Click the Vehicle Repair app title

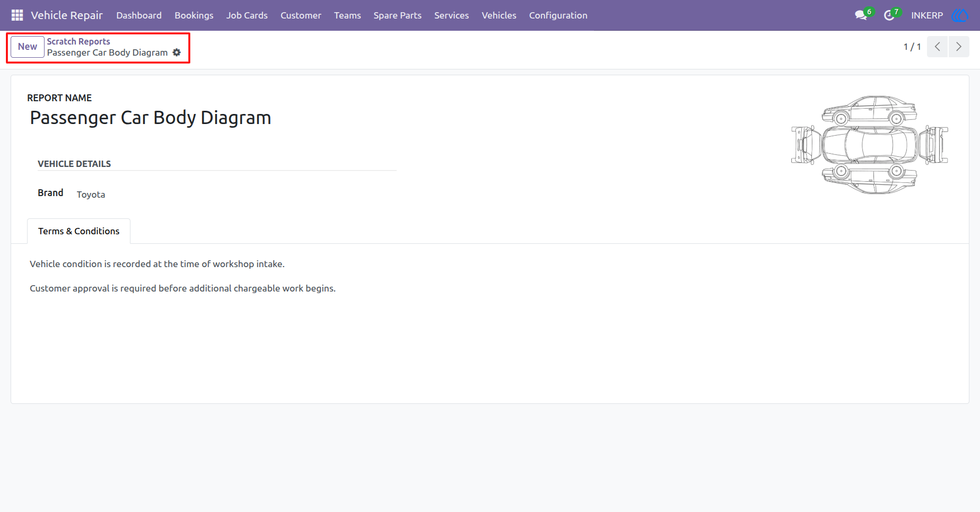click(67, 15)
